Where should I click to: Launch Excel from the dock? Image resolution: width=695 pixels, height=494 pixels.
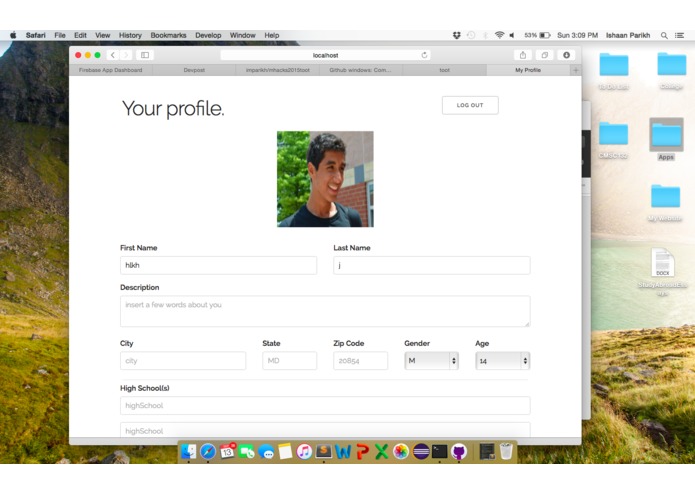tap(381, 451)
